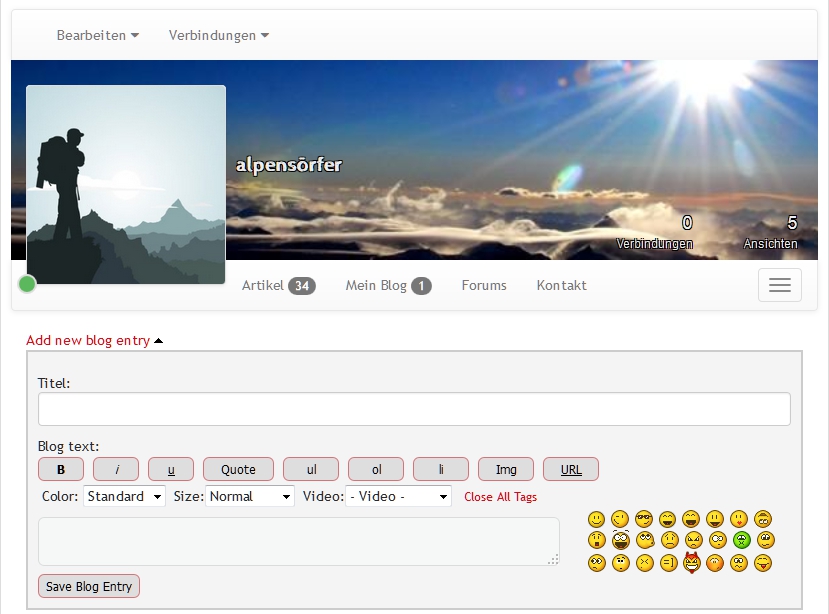Insert the angry yellow emoticon

(694, 540)
